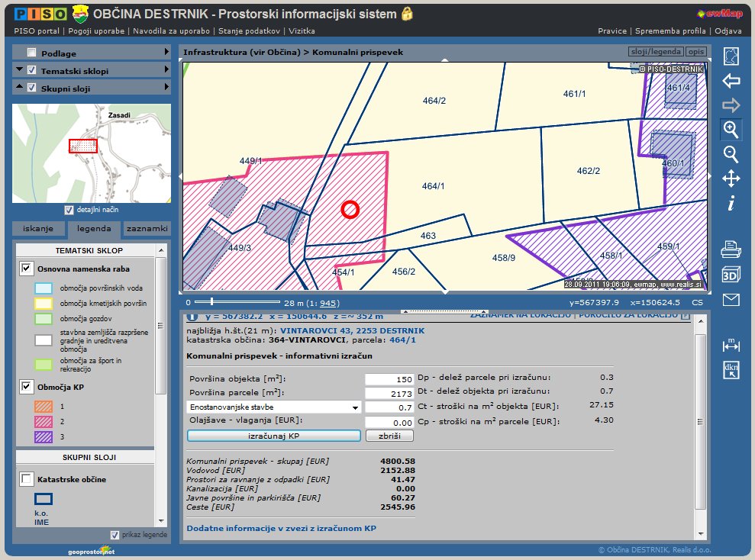Open the Enostanovanjske stavbe dropdown

[x=274, y=407]
